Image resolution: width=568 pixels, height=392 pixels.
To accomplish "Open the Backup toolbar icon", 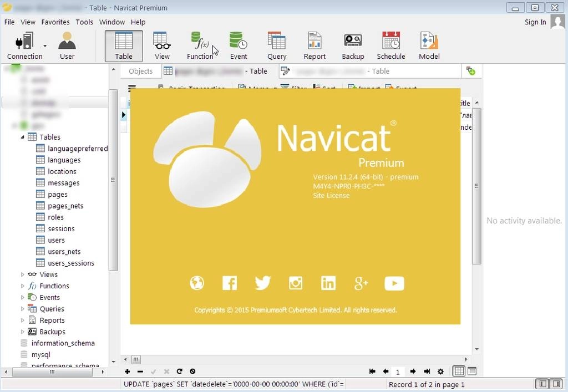I will click(353, 45).
